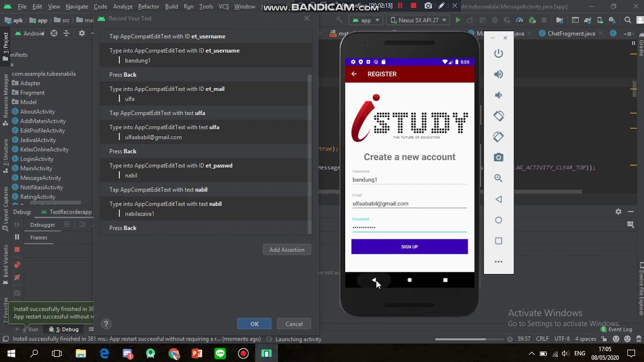The width and height of the screenshot is (644, 362).
Task: Click the debugger stop red square icon
Action: pos(17,249)
